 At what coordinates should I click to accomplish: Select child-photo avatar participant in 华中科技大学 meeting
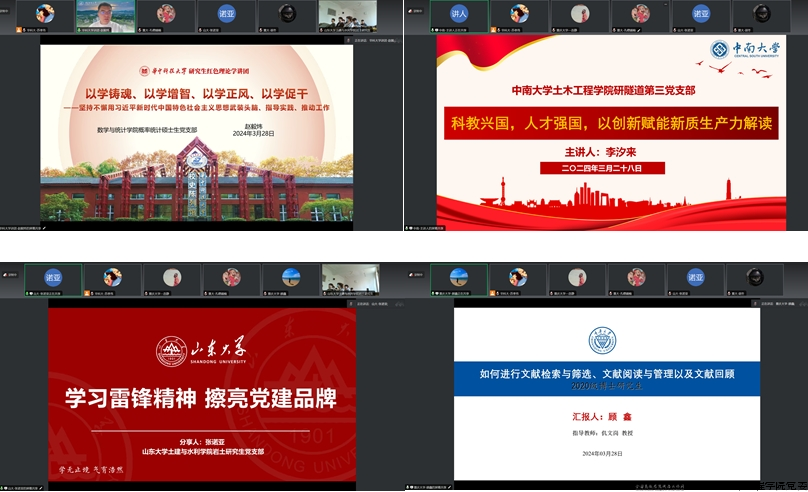pyautogui.click(x=166, y=16)
